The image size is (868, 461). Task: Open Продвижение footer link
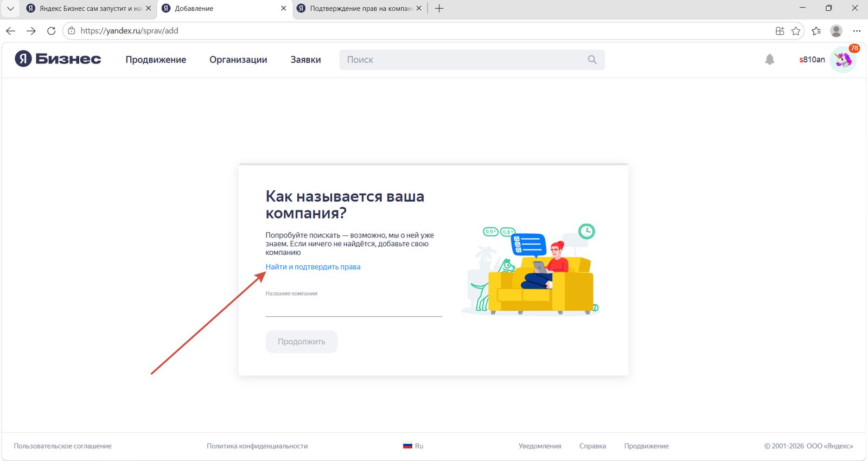[647, 446]
